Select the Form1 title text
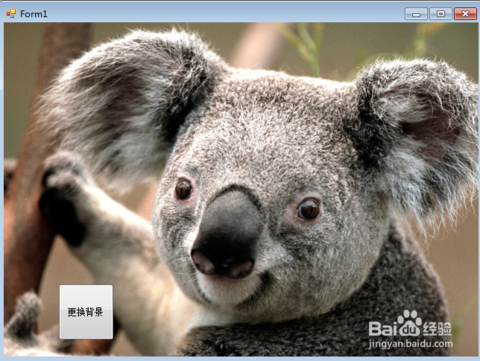The image size is (480, 361). click(34, 14)
